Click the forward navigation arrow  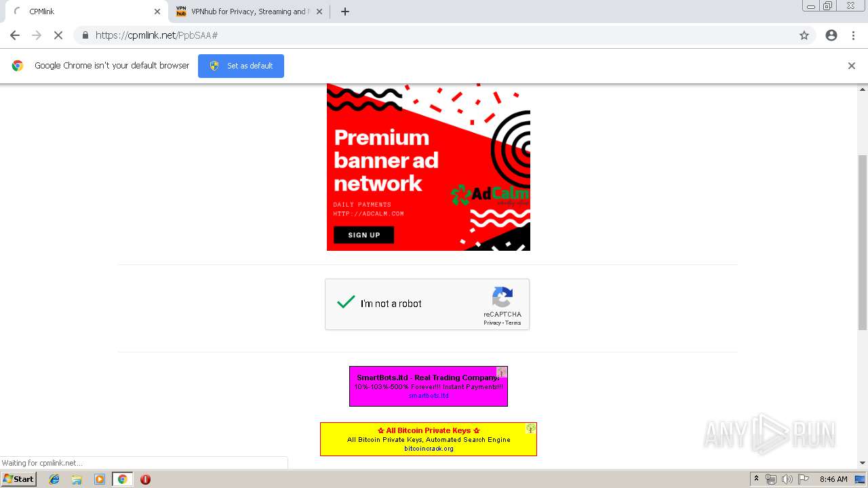click(x=37, y=35)
